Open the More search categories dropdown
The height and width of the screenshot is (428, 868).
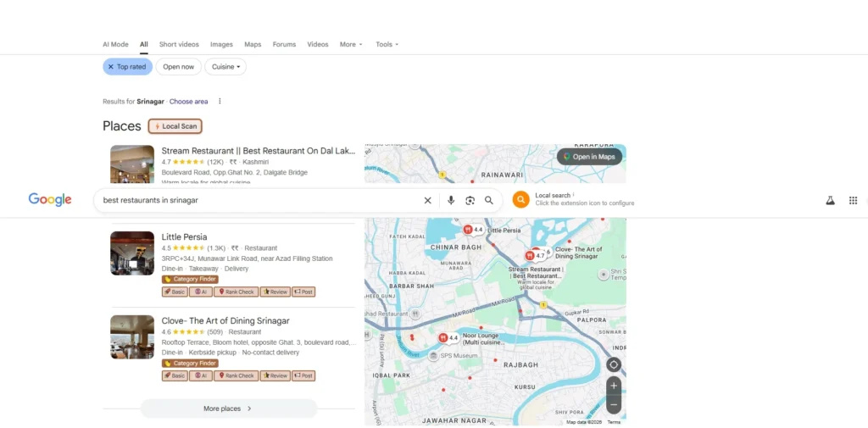point(351,44)
